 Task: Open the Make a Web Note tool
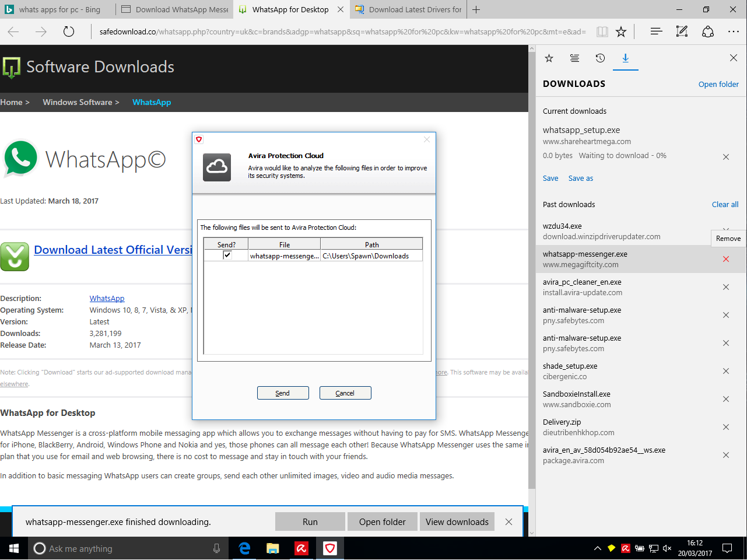(682, 32)
